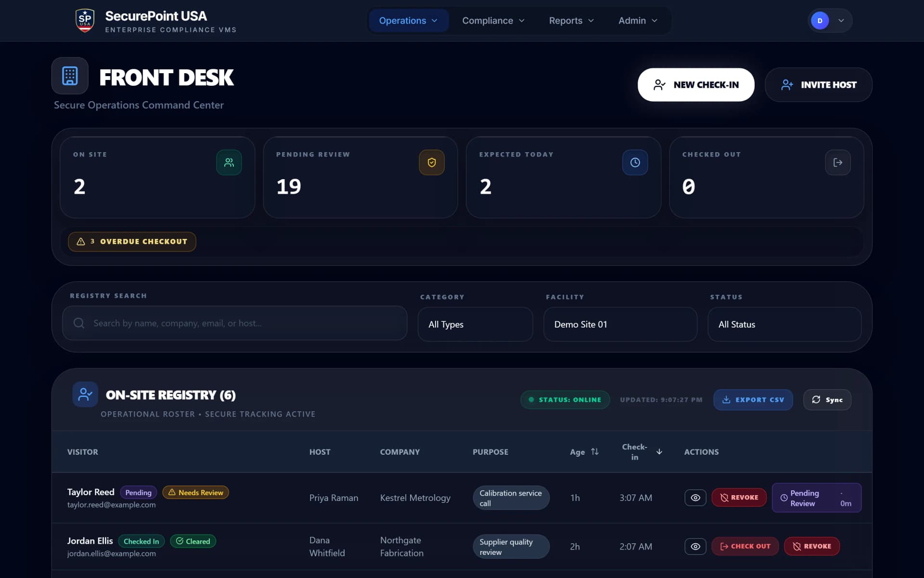924x578 pixels.
Task: Sync the on-site registry
Action: [x=827, y=400]
